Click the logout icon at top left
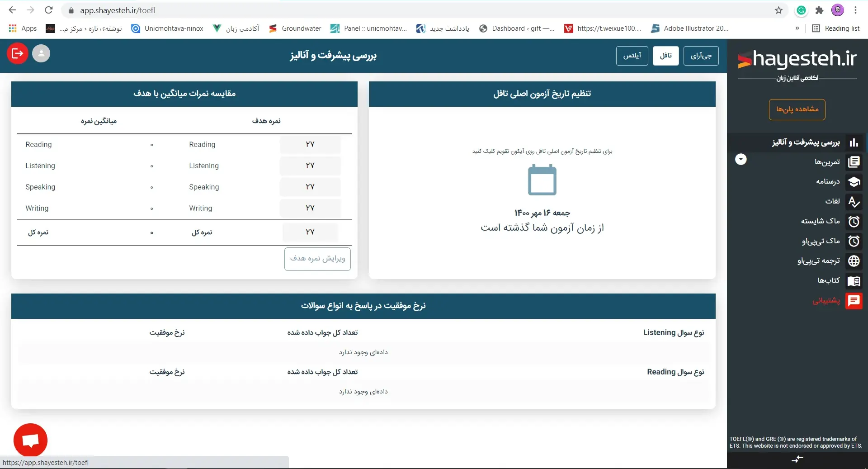The image size is (868, 469). point(17,53)
